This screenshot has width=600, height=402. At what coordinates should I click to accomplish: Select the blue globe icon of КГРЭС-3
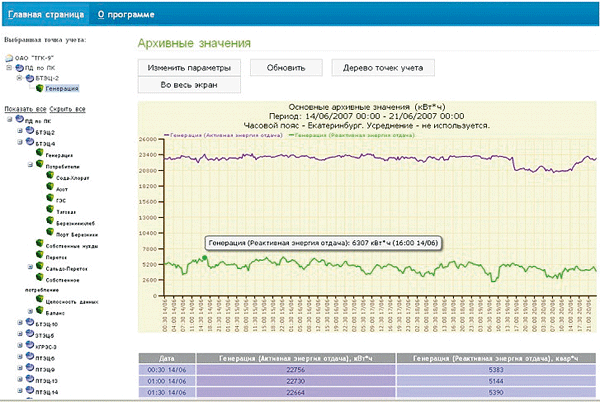pos(30,345)
